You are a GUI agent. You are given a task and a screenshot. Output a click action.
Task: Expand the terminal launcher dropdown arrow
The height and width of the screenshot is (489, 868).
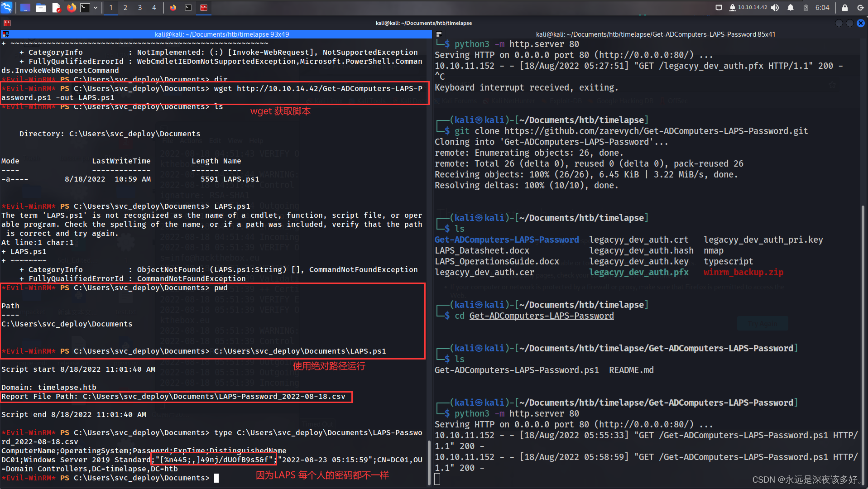(96, 8)
